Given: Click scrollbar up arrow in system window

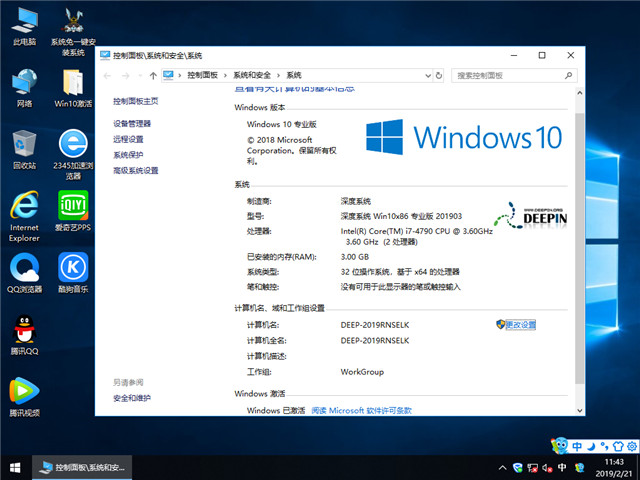Looking at the screenshot, I should pyautogui.click(x=580, y=93).
